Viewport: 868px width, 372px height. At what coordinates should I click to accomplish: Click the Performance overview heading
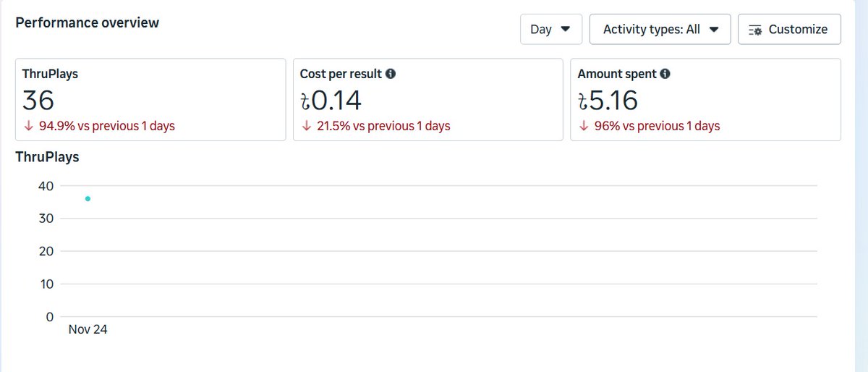click(x=88, y=22)
